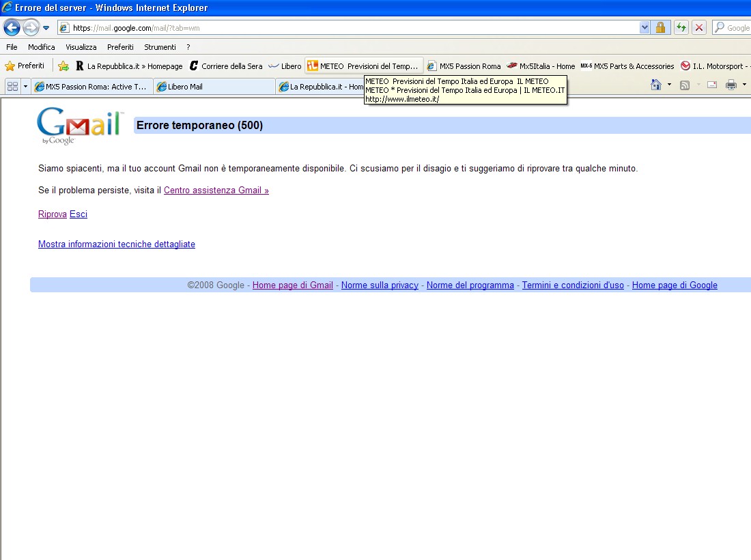Open Mx5Italia - Home bookmark

[541, 66]
